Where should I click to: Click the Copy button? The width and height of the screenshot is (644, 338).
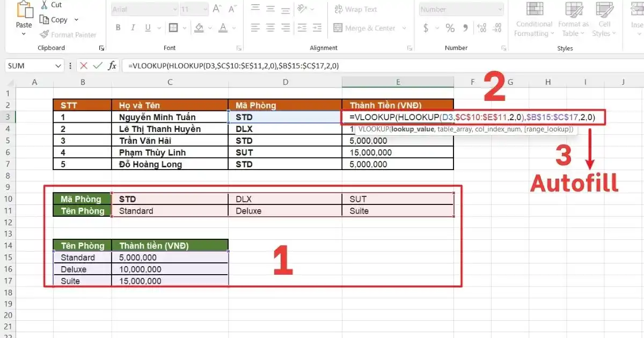click(x=54, y=20)
